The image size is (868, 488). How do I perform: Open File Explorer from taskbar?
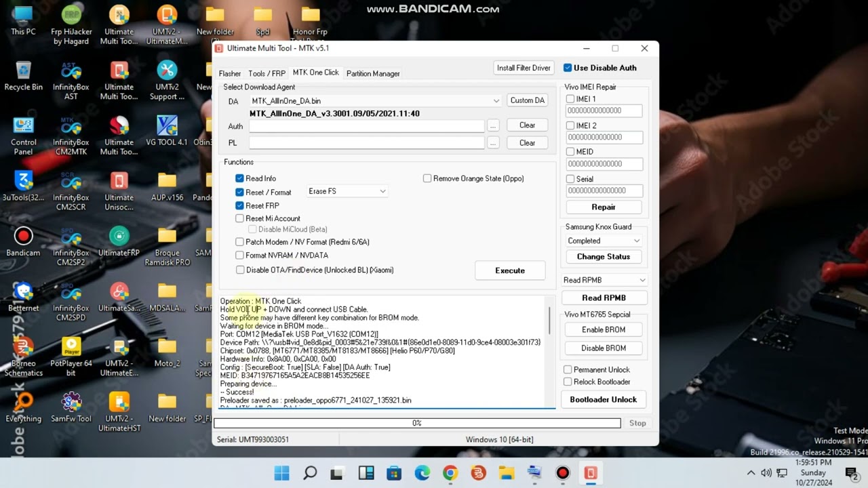(x=507, y=473)
